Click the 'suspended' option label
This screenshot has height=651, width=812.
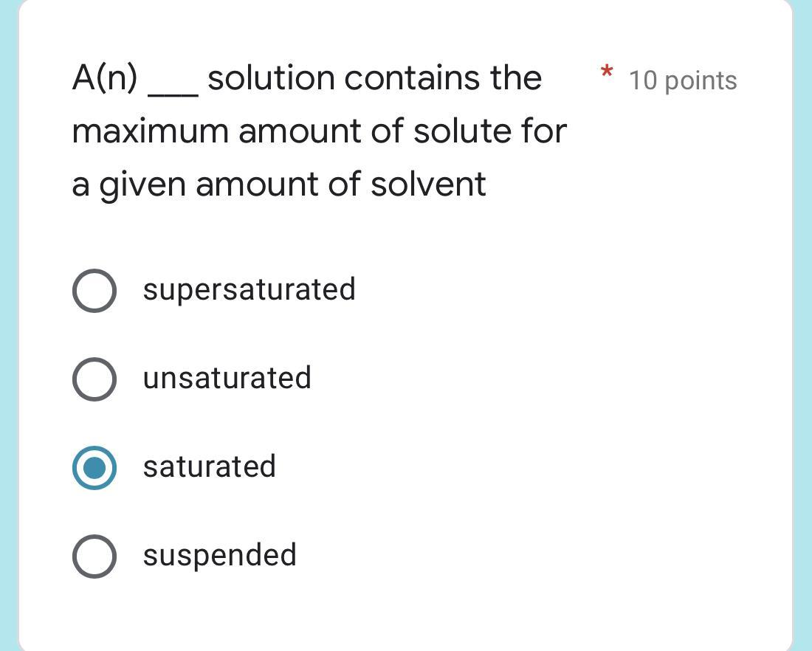219,555
